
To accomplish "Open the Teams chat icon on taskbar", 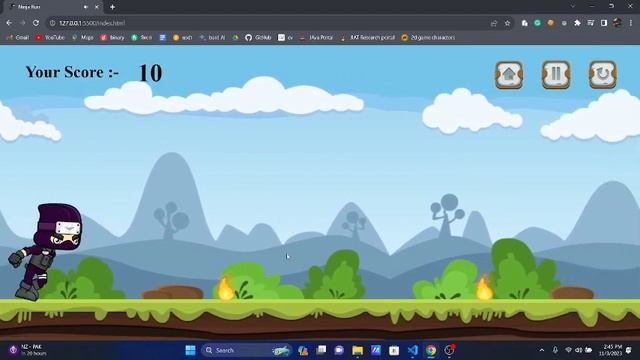I will pyautogui.click(x=339, y=350).
